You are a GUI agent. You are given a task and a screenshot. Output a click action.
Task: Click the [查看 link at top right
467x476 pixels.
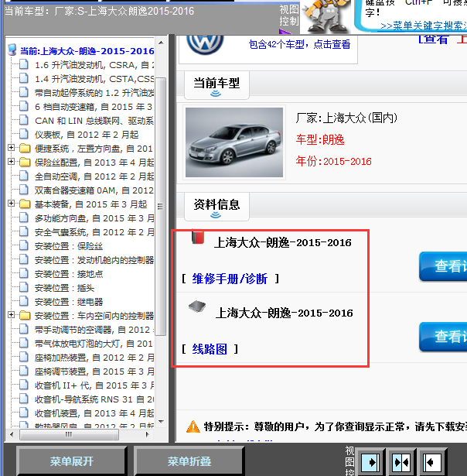pos(433,39)
